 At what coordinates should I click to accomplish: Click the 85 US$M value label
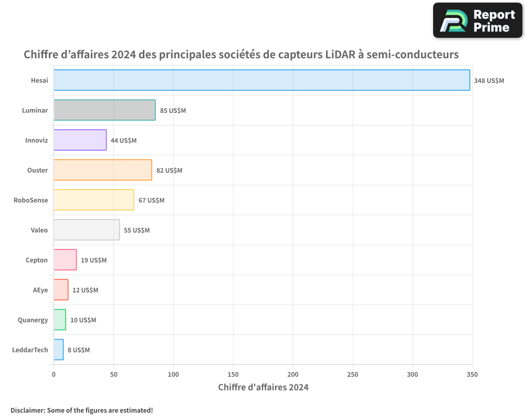[173, 111]
